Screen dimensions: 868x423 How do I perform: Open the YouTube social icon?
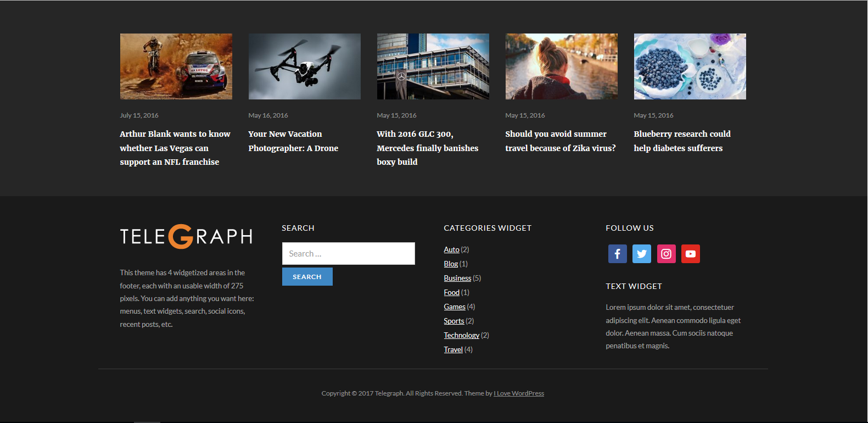point(690,254)
